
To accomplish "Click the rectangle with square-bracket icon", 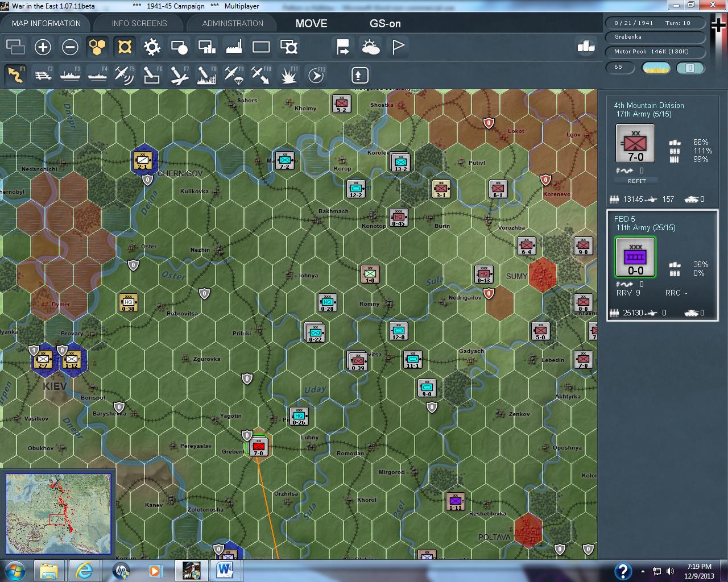I will pyautogui.click(x=288, y=47).
